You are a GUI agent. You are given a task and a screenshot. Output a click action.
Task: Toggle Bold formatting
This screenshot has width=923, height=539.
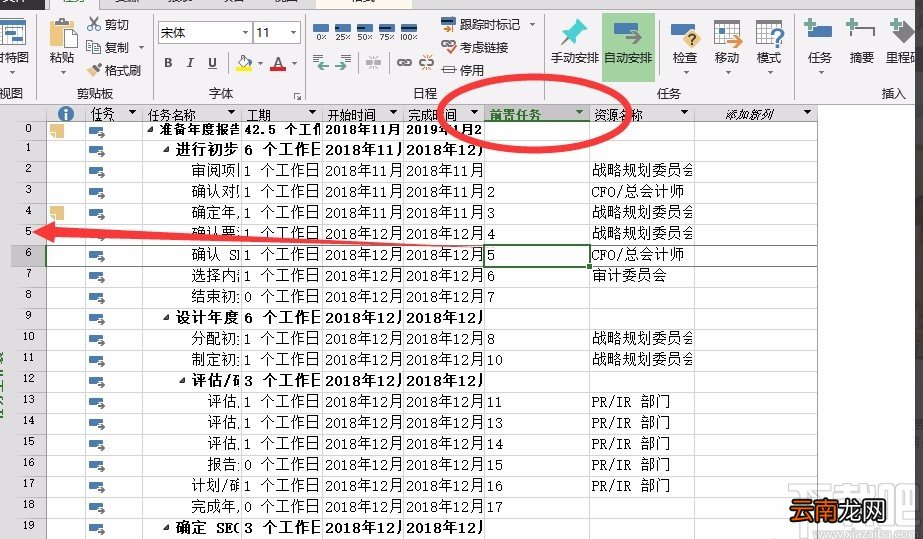(168, 62)
